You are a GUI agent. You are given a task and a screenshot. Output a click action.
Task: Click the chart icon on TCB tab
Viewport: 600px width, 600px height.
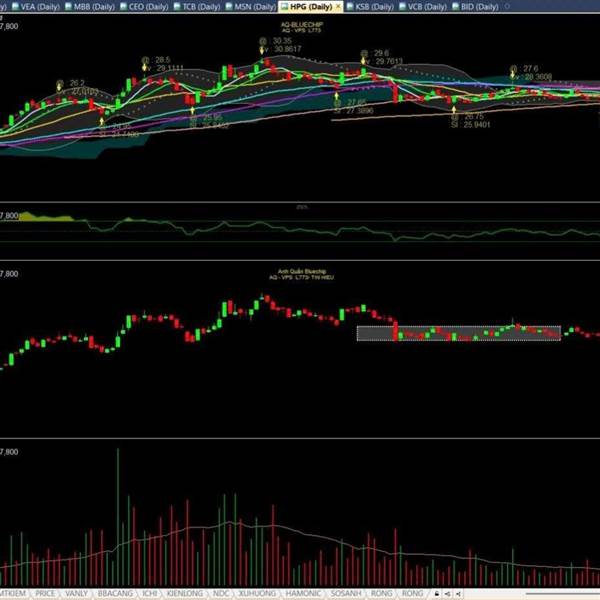(177, 7)
